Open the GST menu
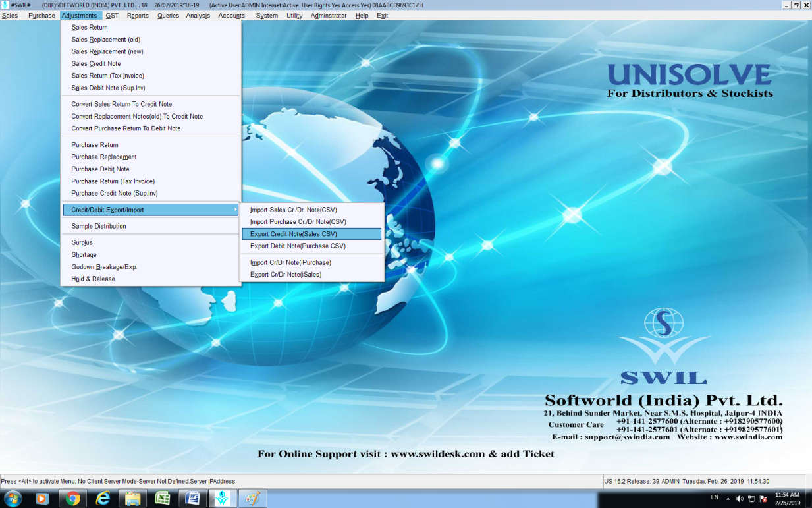Image resolution: width=812 pixels, height=508 pixels. pyautogui.click(x=112, y=16)
